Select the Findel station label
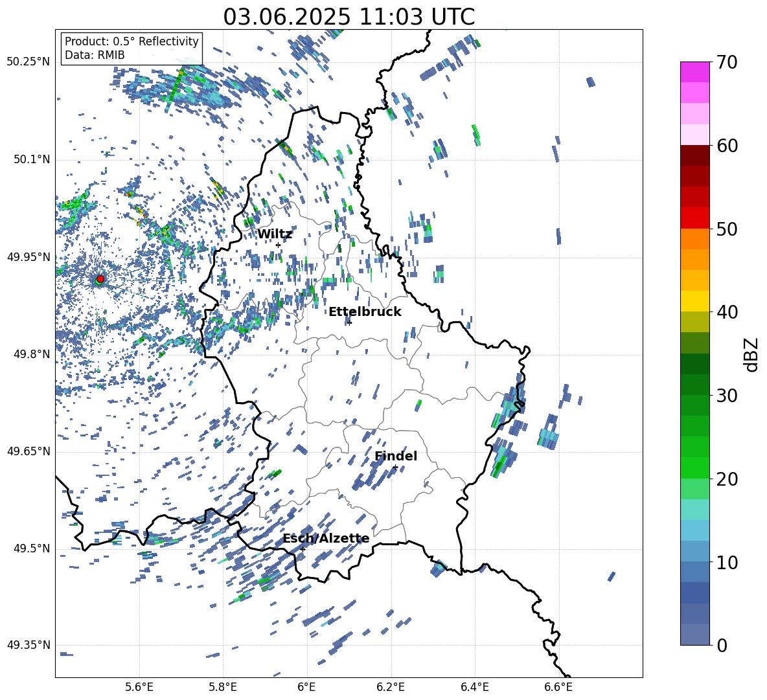This screenshot has height=700, width=767. tap(396, 456)
